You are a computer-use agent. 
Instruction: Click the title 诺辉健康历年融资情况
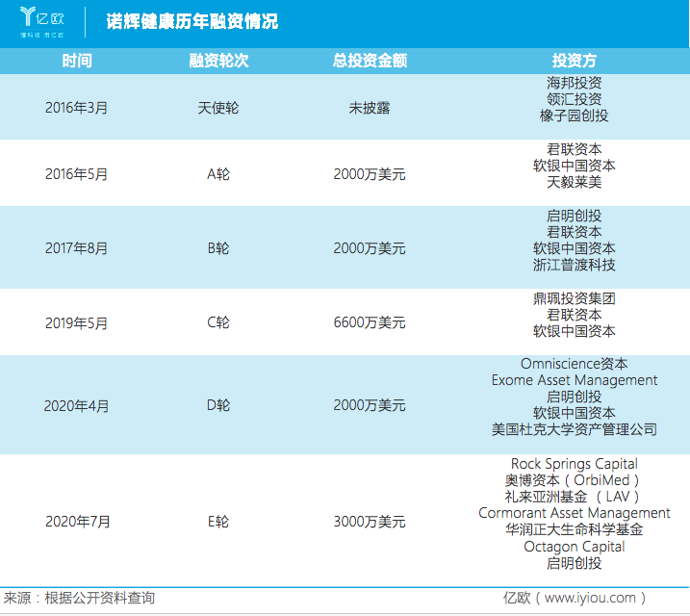(x=192, y=21)
